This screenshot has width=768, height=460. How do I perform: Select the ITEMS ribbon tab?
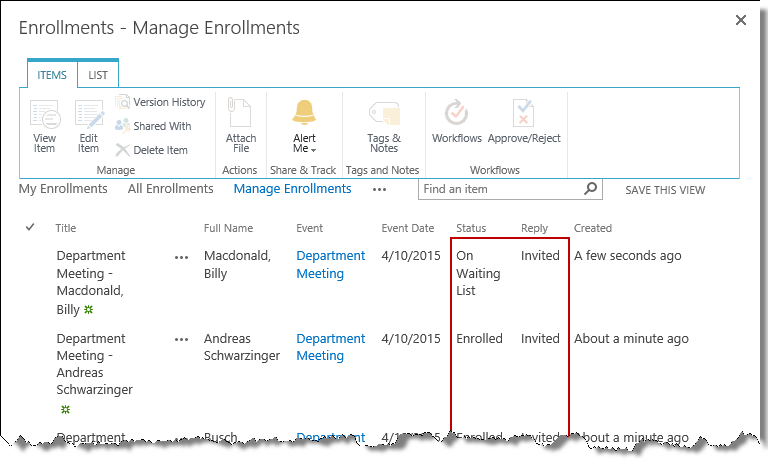pyautogui.click(x=52, y=75)
